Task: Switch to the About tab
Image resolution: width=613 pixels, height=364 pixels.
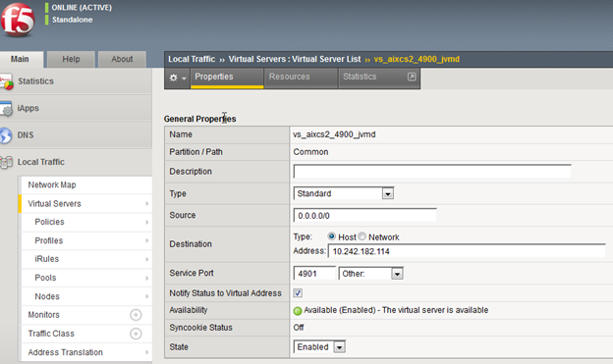Action: click(x=122, y=60)
